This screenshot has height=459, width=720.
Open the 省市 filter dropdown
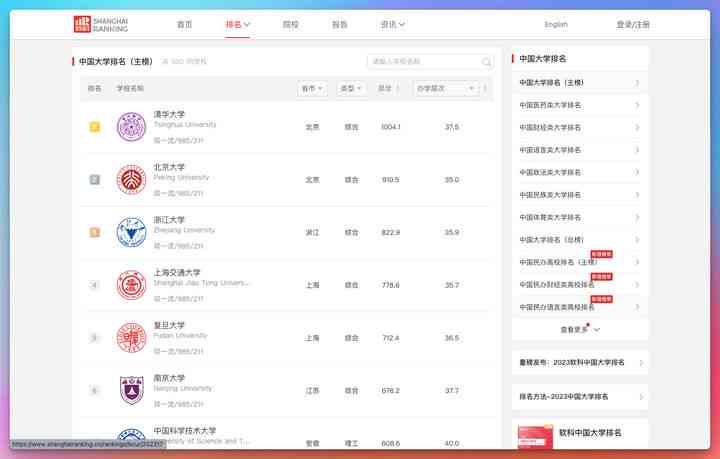(x=312, y=88)
